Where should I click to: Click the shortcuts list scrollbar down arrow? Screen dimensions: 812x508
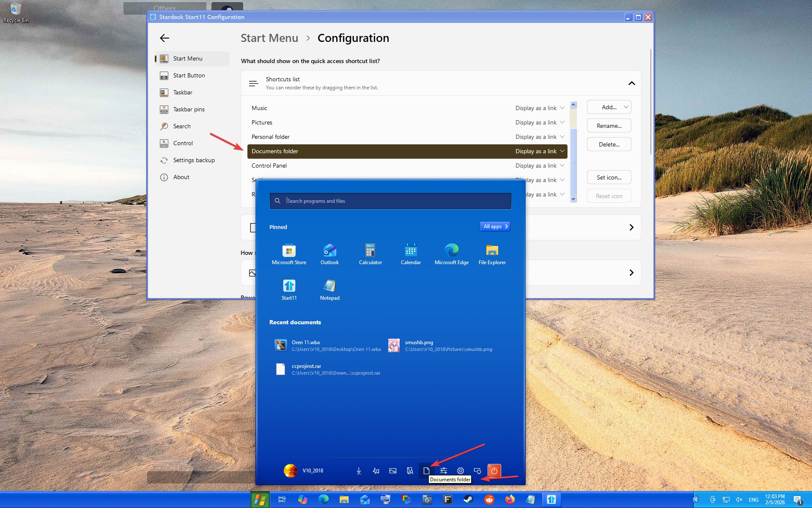tap(573, 199)
